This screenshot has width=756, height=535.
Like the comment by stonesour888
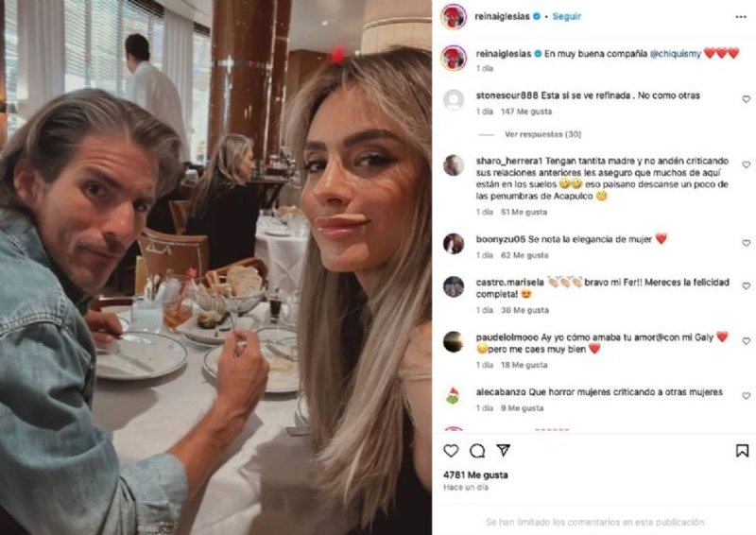click(746, 99)
